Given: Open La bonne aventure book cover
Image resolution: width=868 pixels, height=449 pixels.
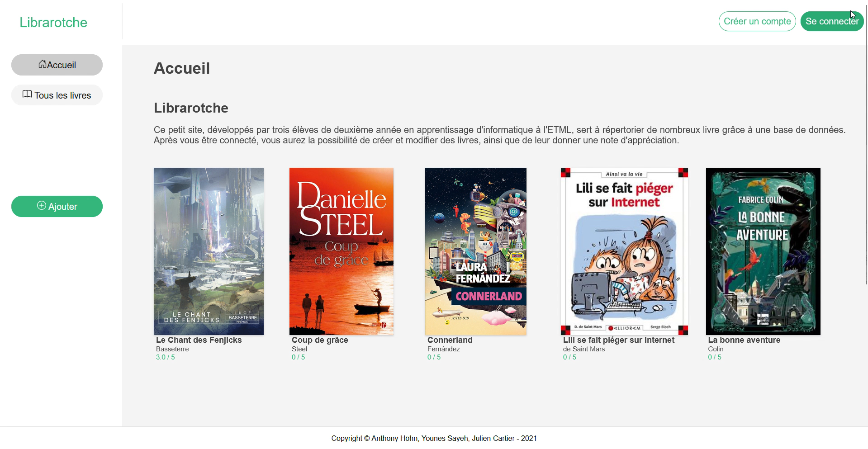Looking at the screenshot, I should [763, 251].
